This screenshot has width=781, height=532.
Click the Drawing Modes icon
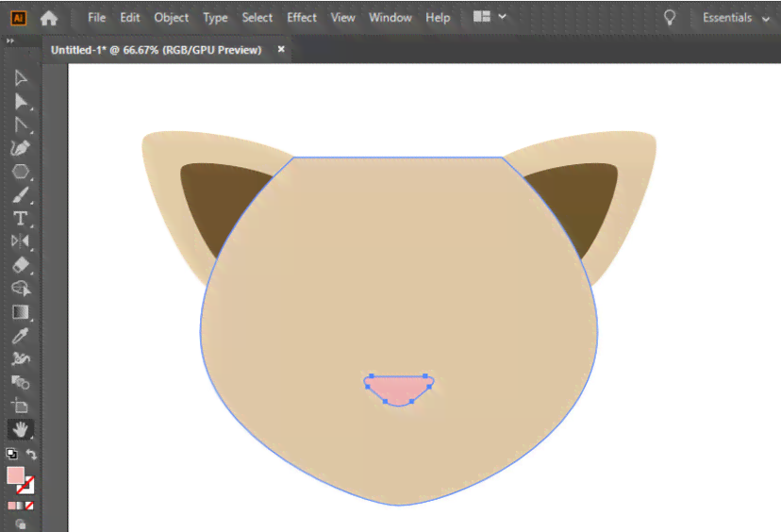(x=21, y=524)
